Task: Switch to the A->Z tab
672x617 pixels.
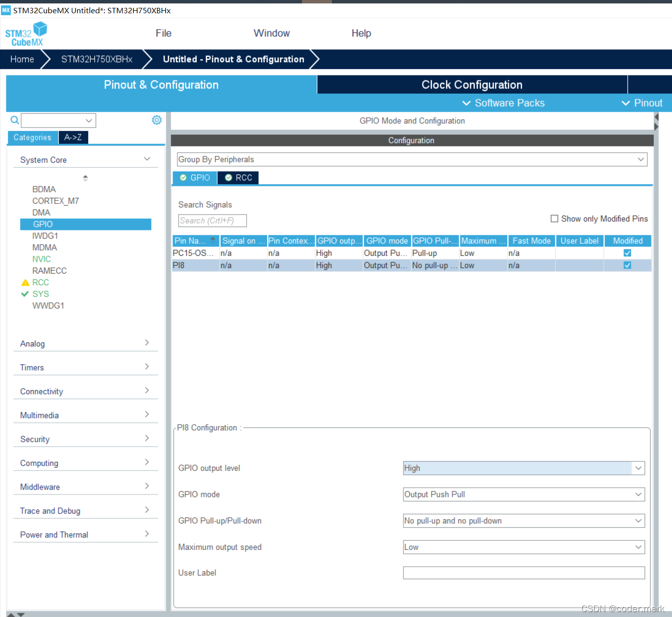Action: [73, 138]
